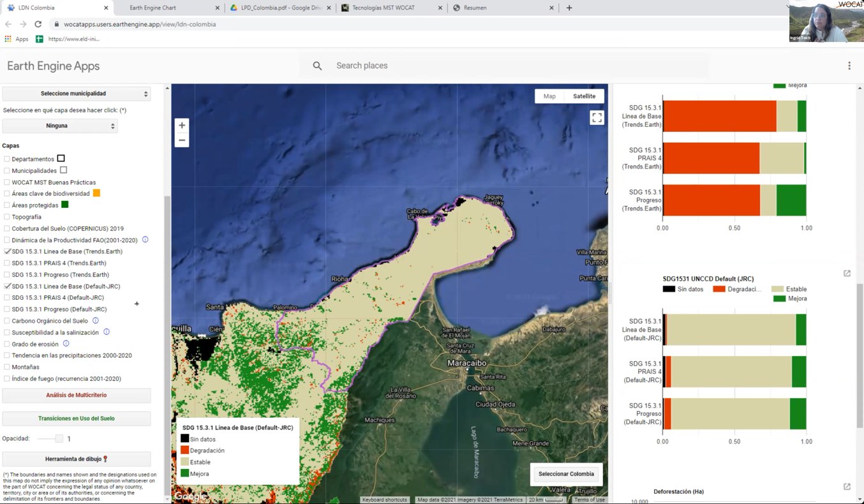Switch map to Map view
Viewport: 864px width, 504px height.
[549, 96]
